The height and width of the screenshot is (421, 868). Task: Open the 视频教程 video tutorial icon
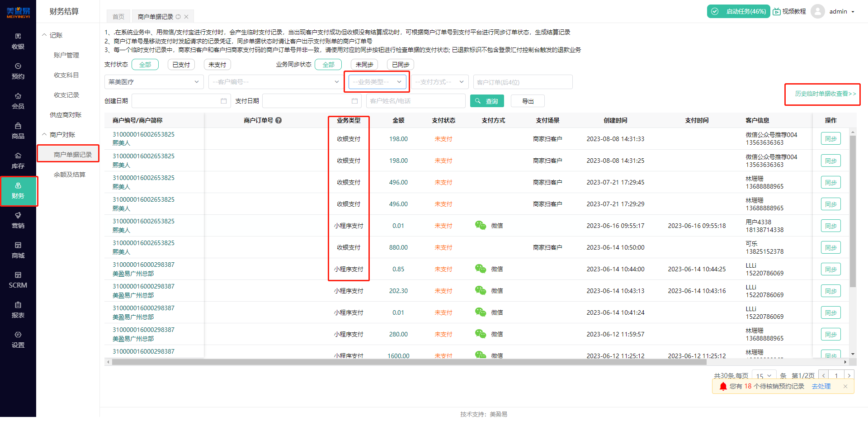pyautogui.click(x=789, y=11)
